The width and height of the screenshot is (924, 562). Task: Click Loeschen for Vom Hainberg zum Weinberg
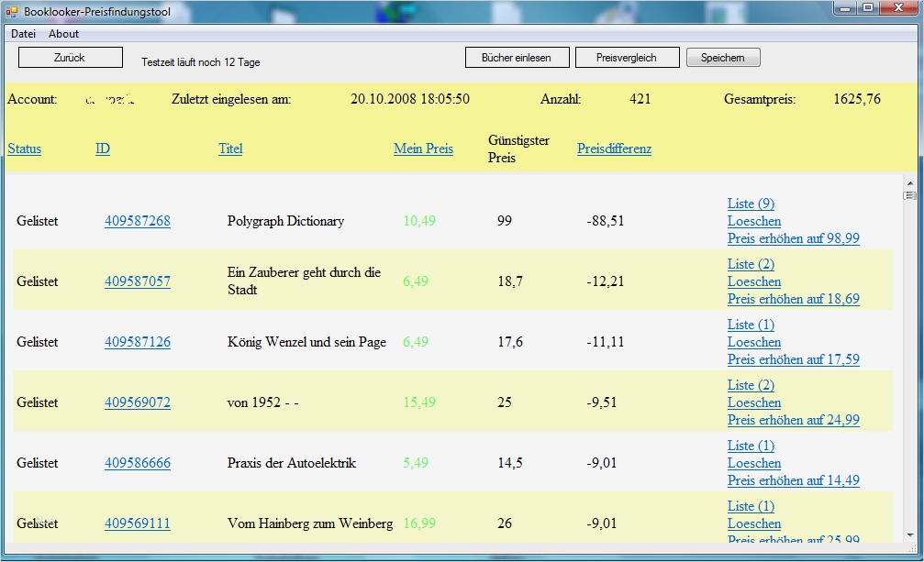coord(753,523)
